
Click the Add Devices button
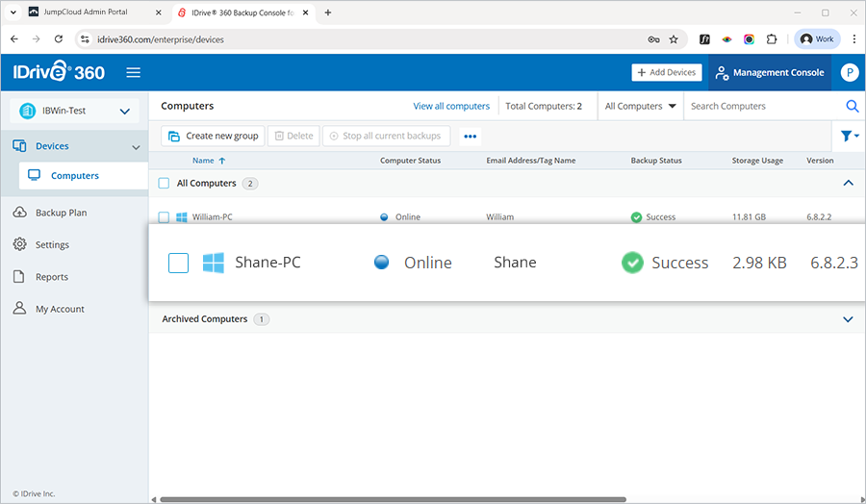[666, 73]
